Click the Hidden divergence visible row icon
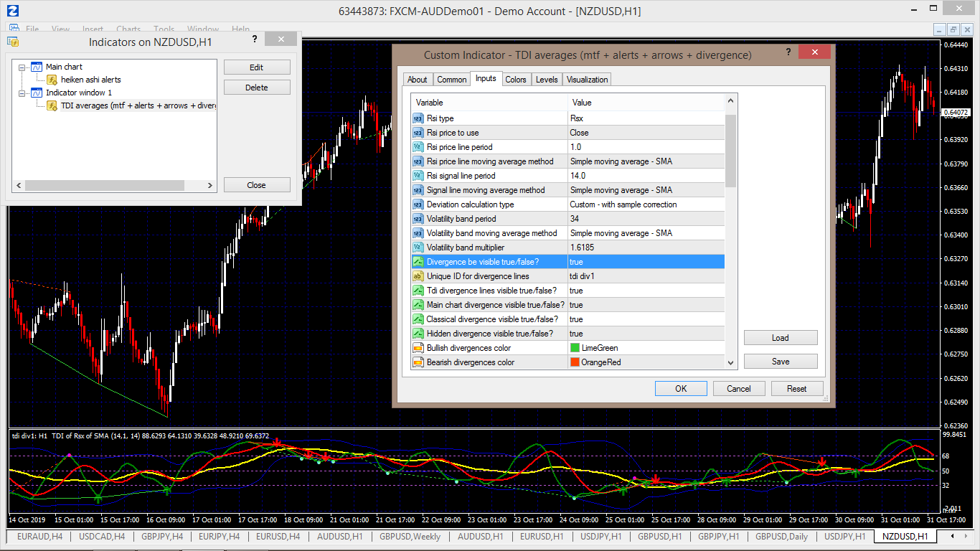This screenshot has height=551, width=980. (418, 334)
